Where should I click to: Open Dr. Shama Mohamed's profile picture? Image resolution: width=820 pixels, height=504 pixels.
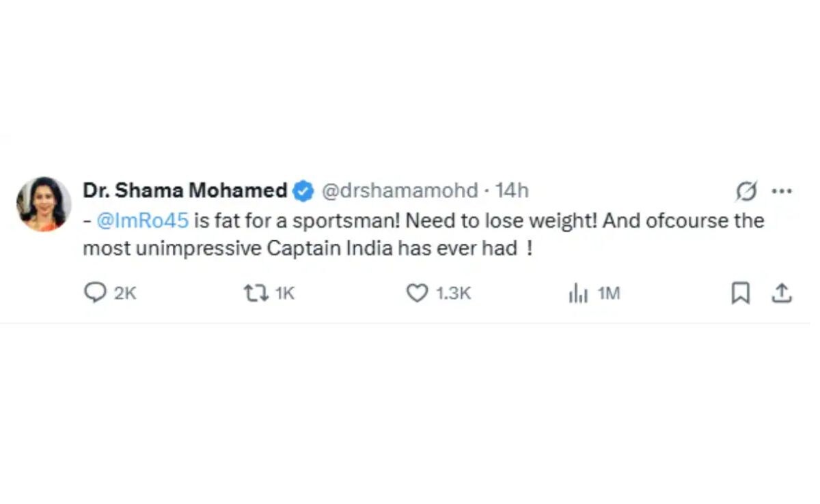(44, 204)
